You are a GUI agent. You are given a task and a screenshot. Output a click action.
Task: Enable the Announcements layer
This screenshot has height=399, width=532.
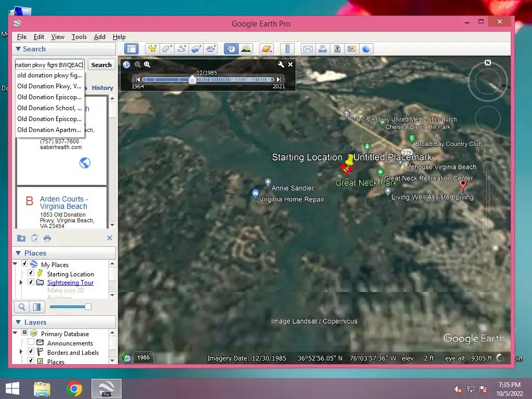pyautogui.click(x=31, y=342)
